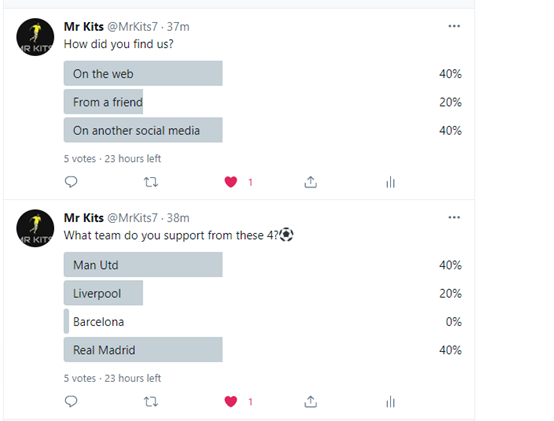Image resolution: width=554 pixels, height=421 pixels.
Task: Reply to the team support poll tweet
Action: 71,402
